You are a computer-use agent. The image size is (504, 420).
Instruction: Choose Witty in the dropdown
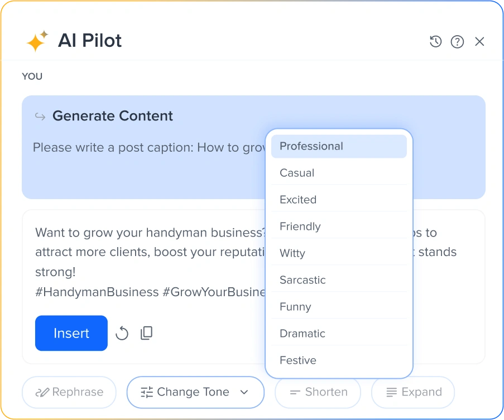tap(339, 253)
